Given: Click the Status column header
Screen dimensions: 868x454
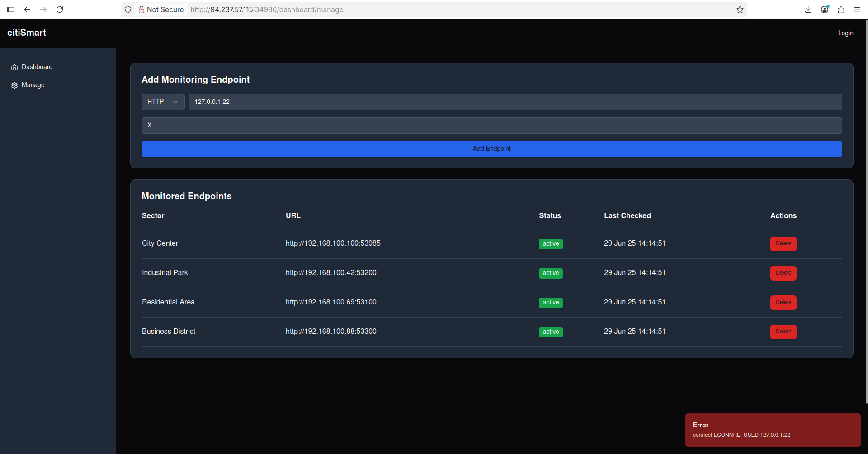Looking at the screenshot, I should click(x=550, y=216).
